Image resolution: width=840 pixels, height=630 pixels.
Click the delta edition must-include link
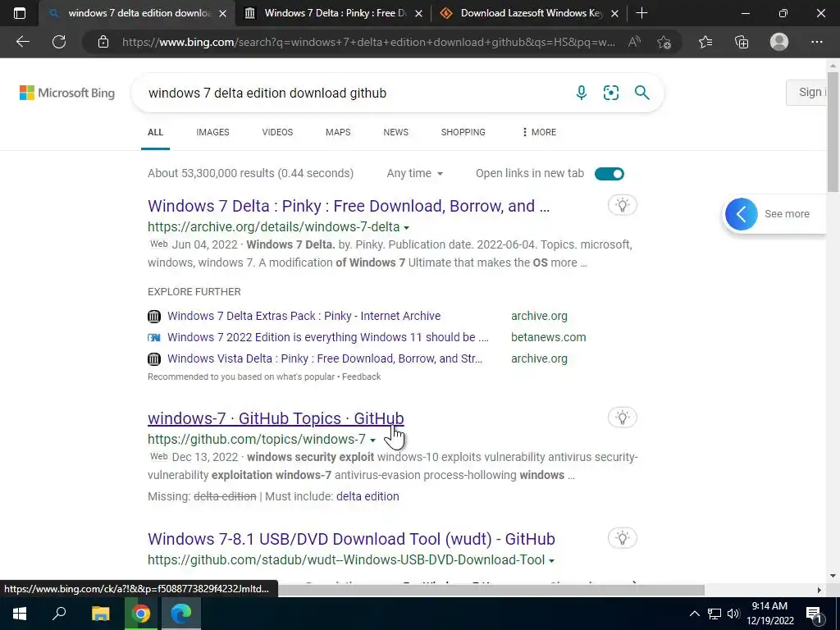[x=367, y=496]
